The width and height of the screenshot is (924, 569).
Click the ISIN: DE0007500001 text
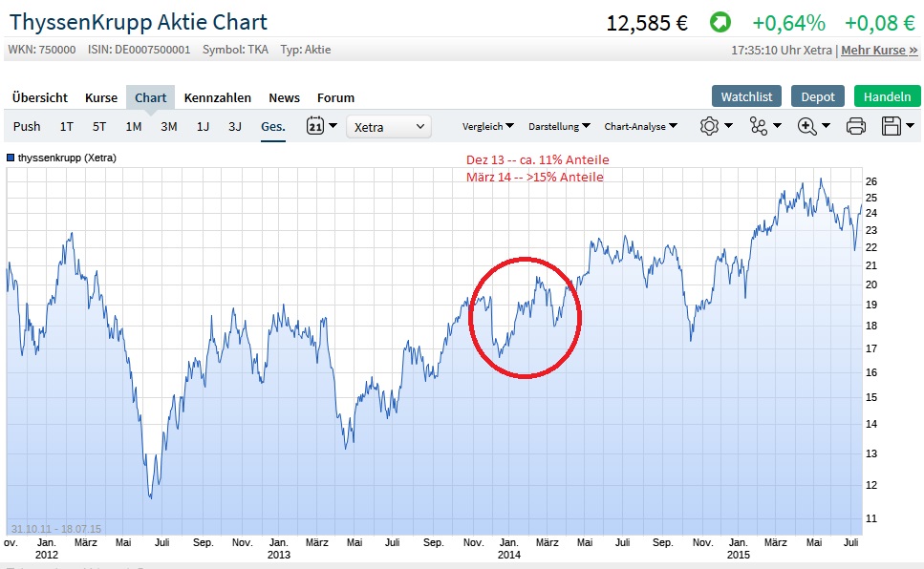point(140,50)
